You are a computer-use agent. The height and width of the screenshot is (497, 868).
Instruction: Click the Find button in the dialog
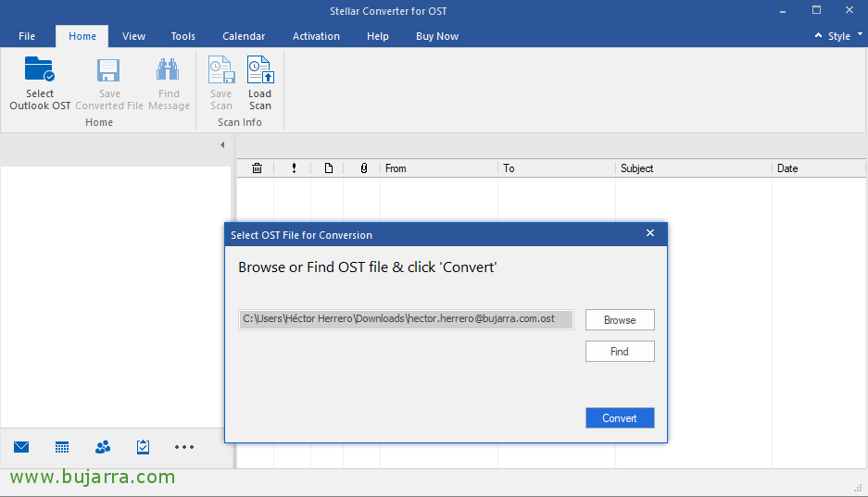620,352
